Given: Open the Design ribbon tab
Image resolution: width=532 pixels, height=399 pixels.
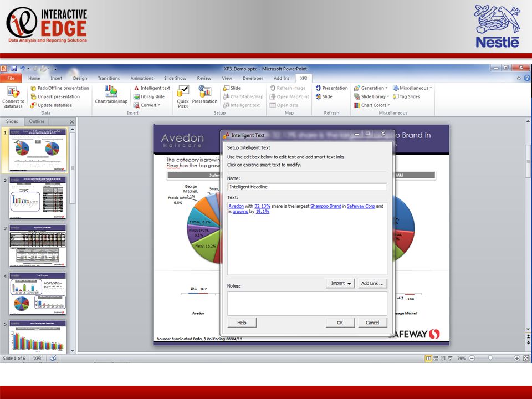Looking at the screenshot, I should 80,78.
